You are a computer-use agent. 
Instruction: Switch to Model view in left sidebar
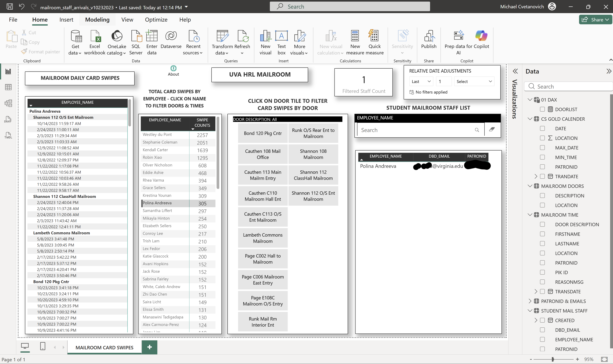(x=8, y=103)
